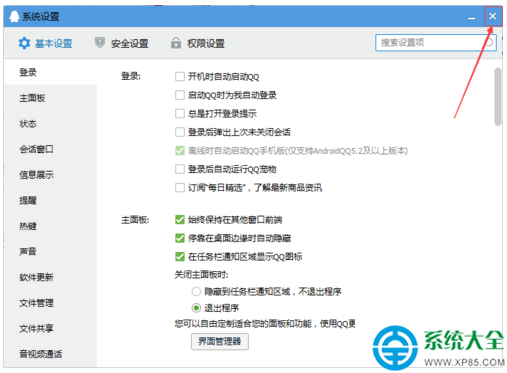Click the gear icon for 基本设置

click(24, 43)
